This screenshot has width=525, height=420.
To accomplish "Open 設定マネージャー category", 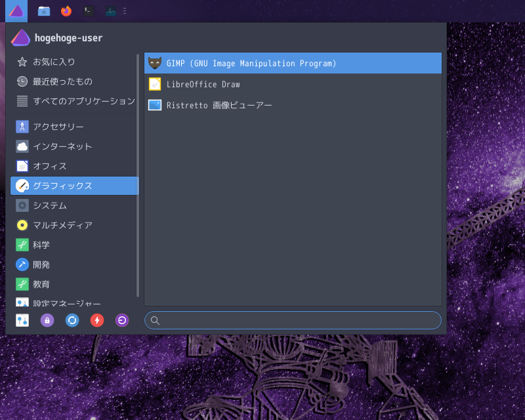I will click(x=74, y=302).
